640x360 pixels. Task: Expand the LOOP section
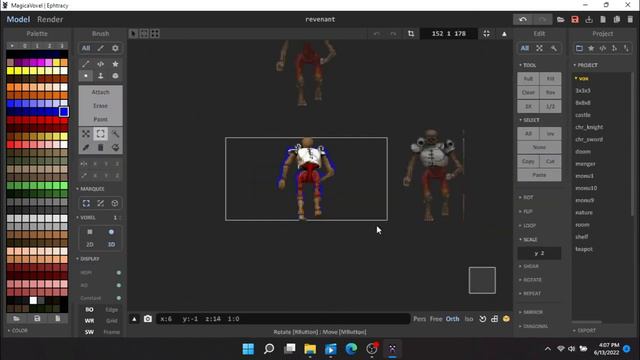coord(527,225)
